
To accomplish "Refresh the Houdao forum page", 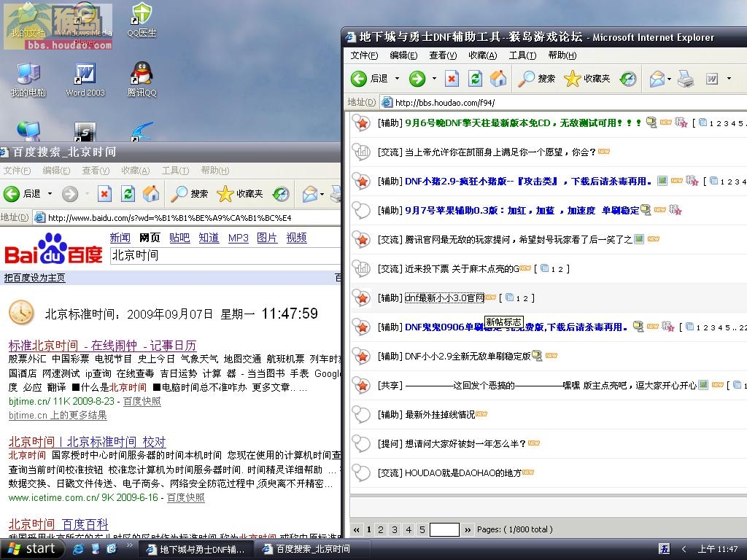I will 475,79.
